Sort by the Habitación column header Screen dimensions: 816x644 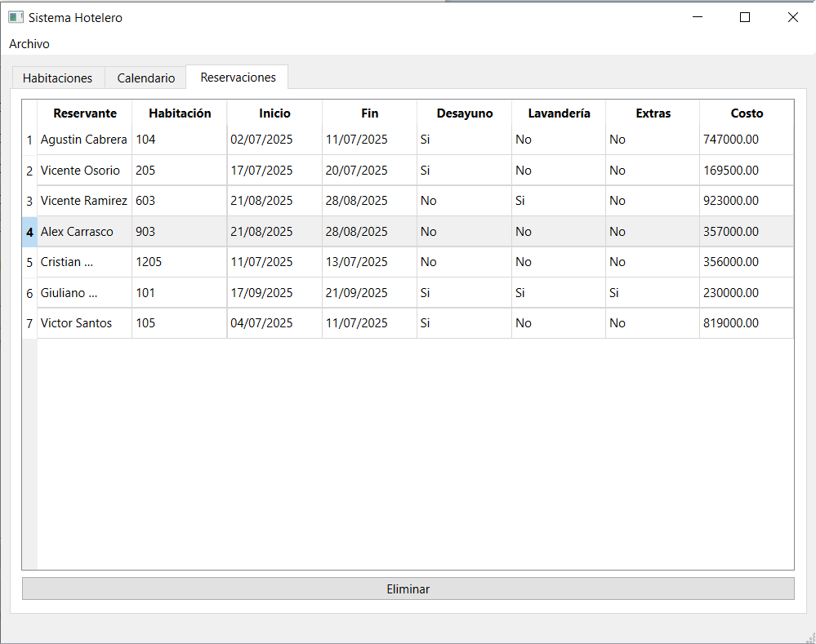(x=180, y=113)
